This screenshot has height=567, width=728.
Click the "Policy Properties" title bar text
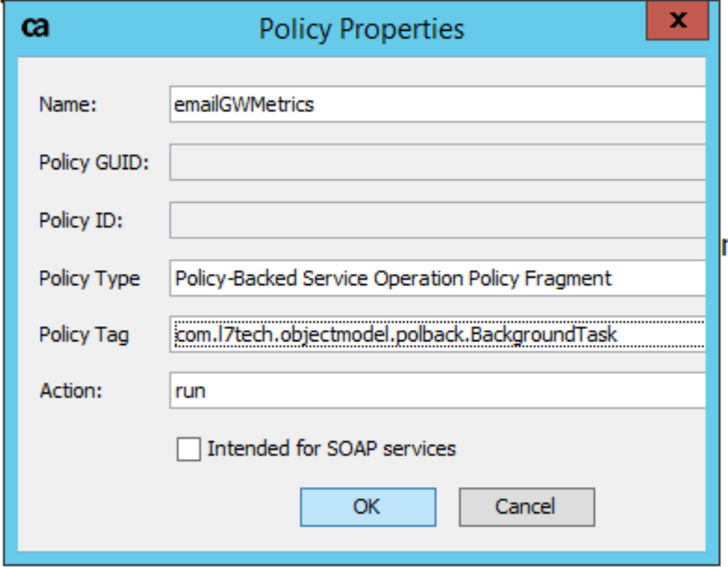click(361, 29)
